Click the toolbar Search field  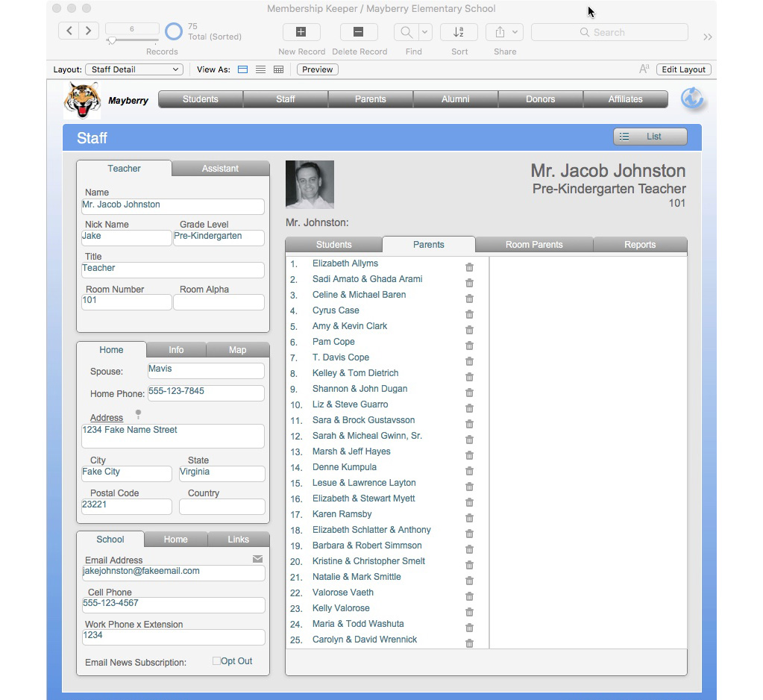[x=609, y=32]
